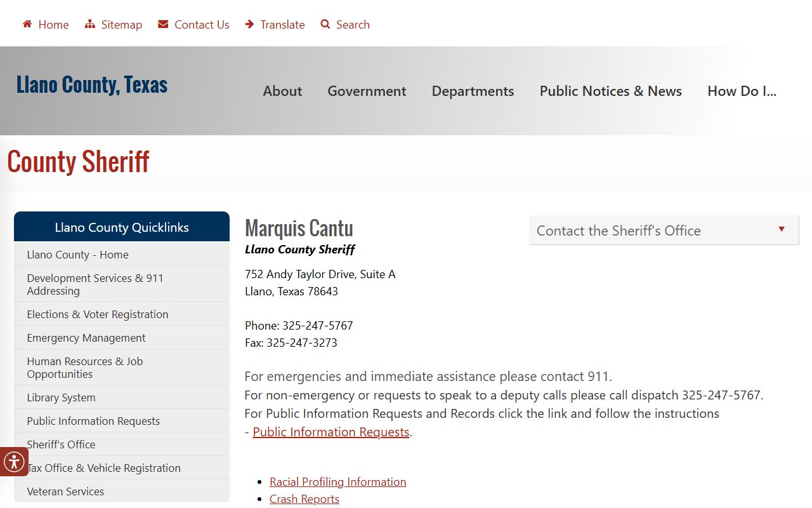Screen dimensions: 812x508
Task: Select the Translate text link
Action: point(282,24)
